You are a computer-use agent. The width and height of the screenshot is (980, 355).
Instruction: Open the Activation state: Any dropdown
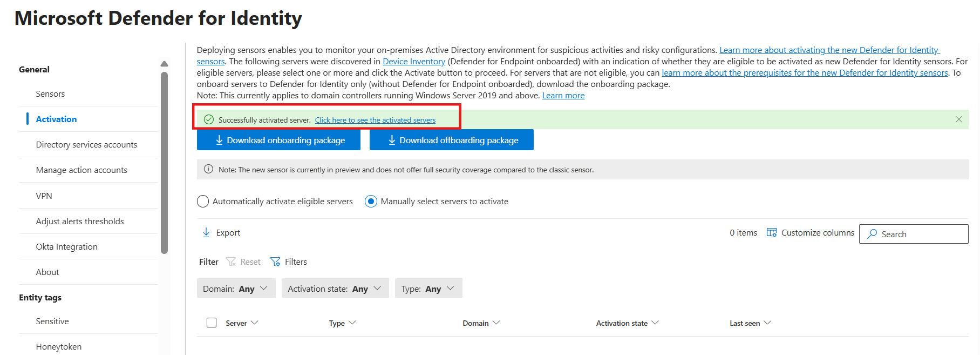click(x=335, y=288)
